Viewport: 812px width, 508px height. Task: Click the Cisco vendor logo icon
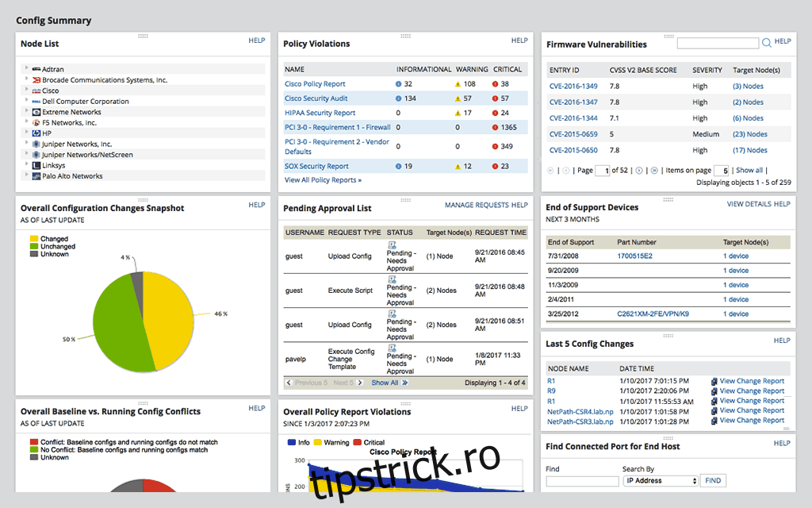(x=36, y=90)
